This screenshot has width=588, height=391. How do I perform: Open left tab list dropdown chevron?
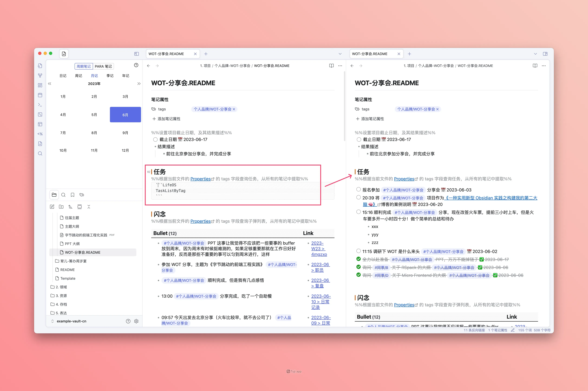click(340, 54)
